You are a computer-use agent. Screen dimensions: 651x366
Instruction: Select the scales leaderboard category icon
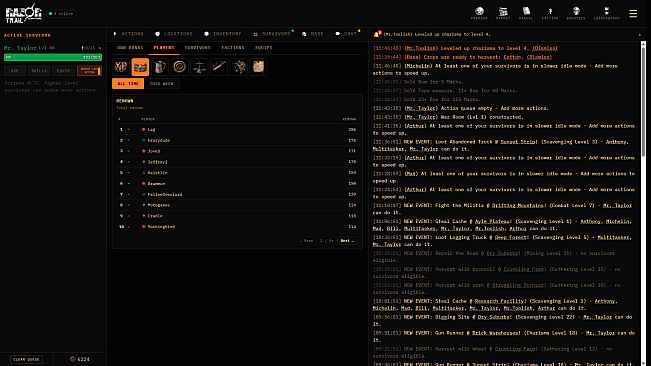199,67
